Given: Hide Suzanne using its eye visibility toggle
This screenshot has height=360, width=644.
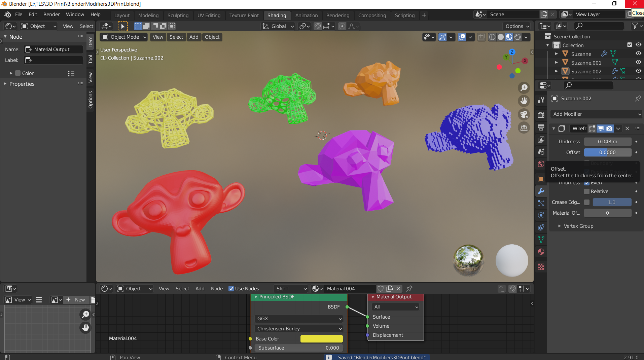Looking at the screenshot, I should click(x=638, y=54).
